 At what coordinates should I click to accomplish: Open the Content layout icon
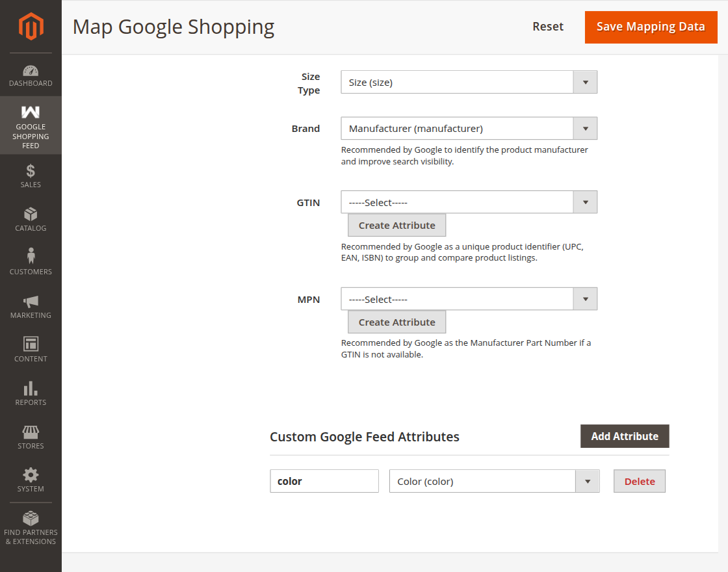coord(31,344)
